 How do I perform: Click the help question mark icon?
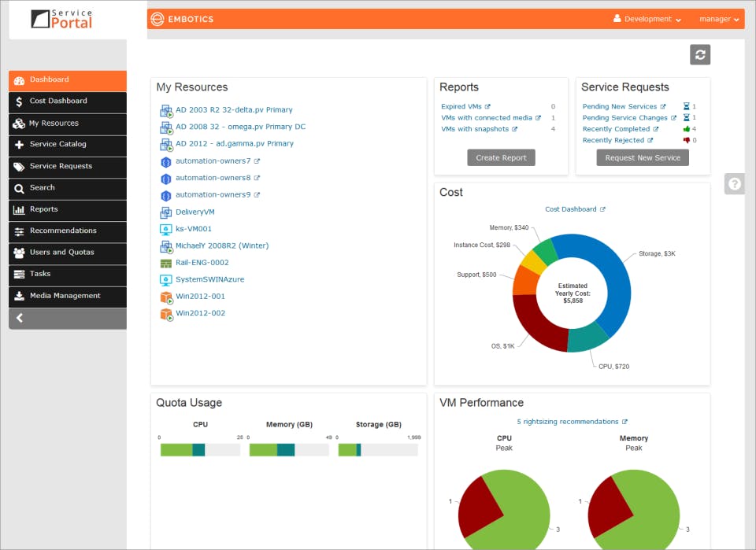click(x=735, y=183)
